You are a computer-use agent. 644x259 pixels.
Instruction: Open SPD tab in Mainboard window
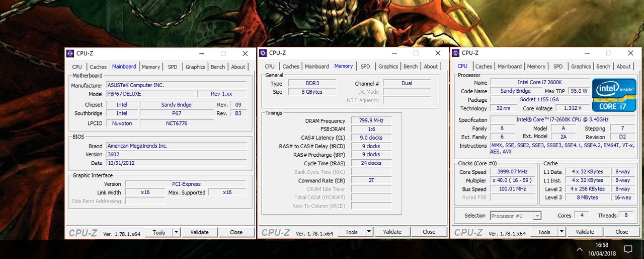(173, 67)
